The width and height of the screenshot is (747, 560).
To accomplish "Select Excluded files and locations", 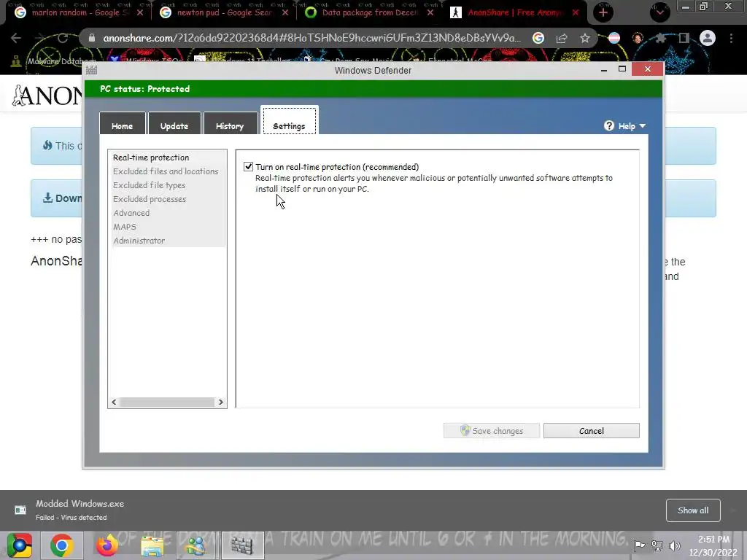I will click(x=166, y=171).
